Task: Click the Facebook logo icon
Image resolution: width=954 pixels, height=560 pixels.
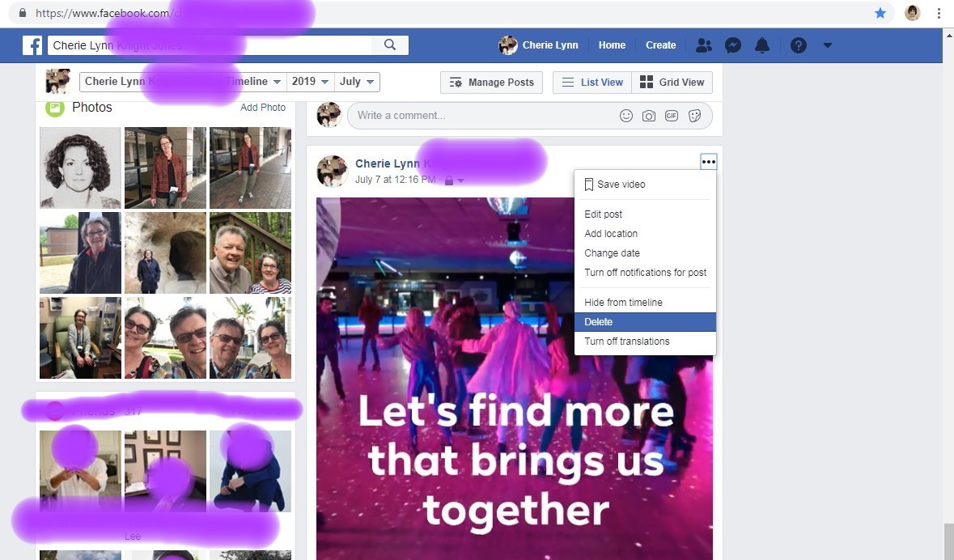Action: [32, 45]
